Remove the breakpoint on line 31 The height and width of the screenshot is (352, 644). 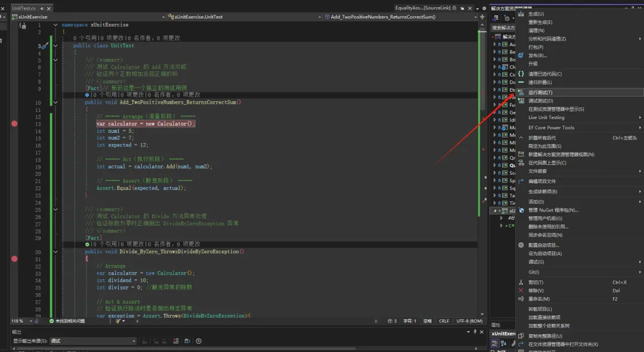coord(14,259)
